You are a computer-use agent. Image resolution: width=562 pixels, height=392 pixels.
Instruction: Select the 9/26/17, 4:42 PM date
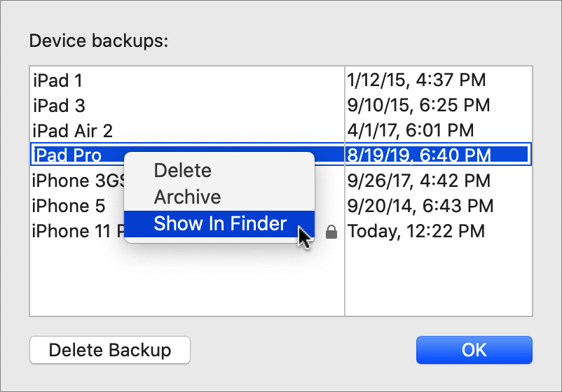(x=418, y=181)
